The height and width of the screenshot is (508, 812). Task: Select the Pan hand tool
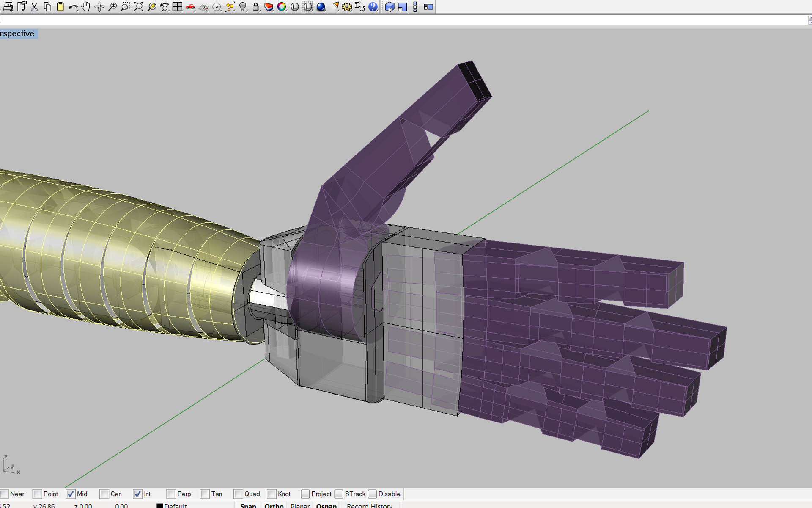click(86, 7)
